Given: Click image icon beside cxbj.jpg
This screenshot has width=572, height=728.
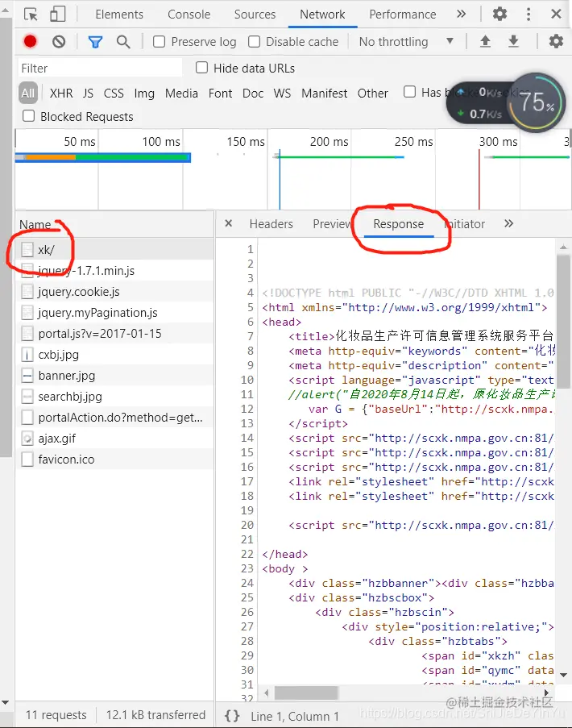Looking at the screenshot, I should 27,355.
